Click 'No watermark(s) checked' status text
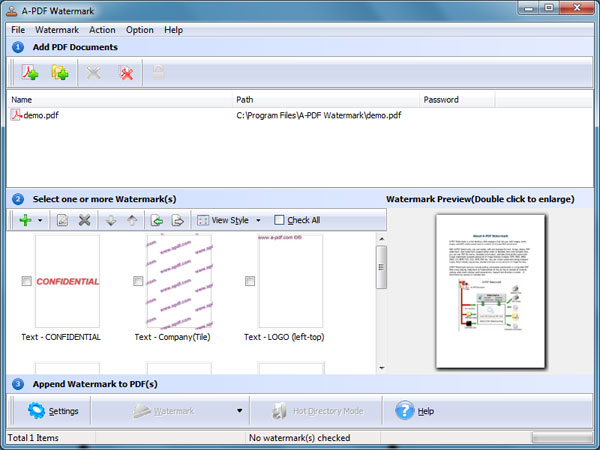600x450 pixels. point(300,438)
